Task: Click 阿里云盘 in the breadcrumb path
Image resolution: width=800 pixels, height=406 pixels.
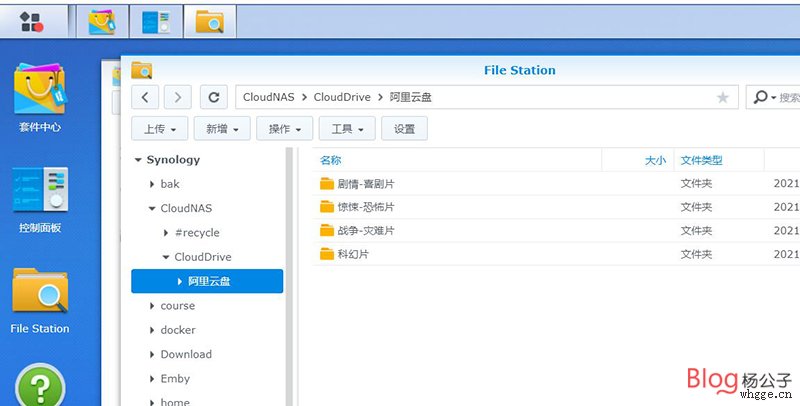Action: (x=411, y=97)
